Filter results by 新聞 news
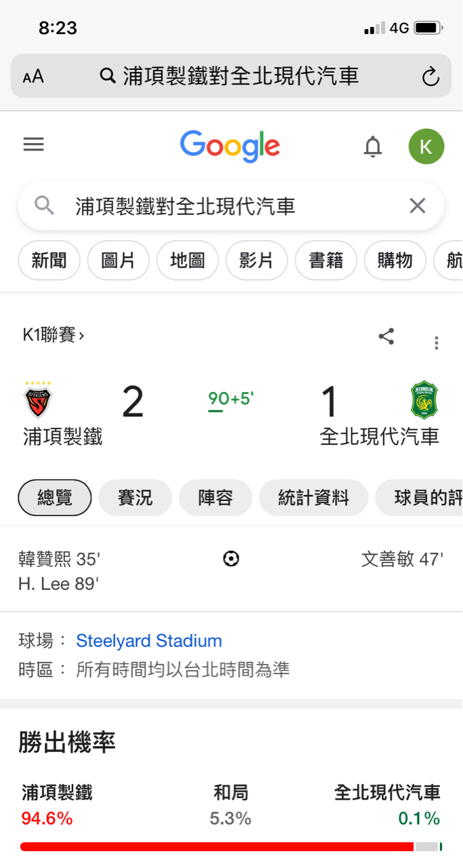The image size is (463, 868). [49, 260]
